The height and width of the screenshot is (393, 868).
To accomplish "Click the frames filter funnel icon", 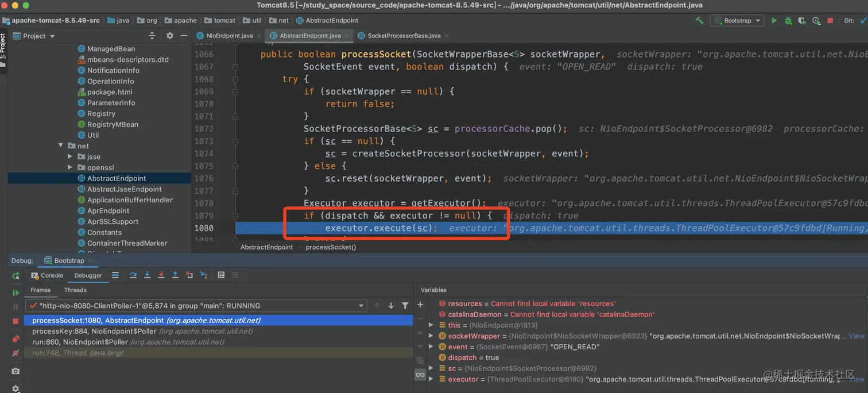I will pos(405,306).
